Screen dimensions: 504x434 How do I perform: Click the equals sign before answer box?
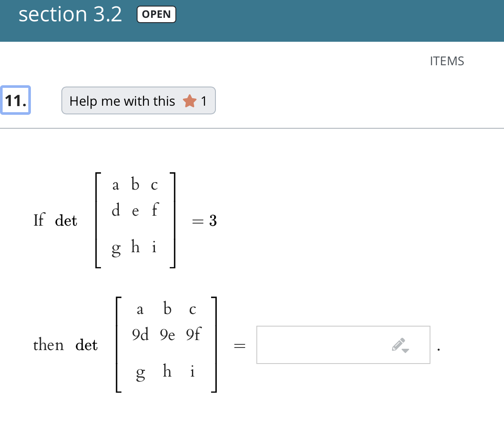(239, 346)
